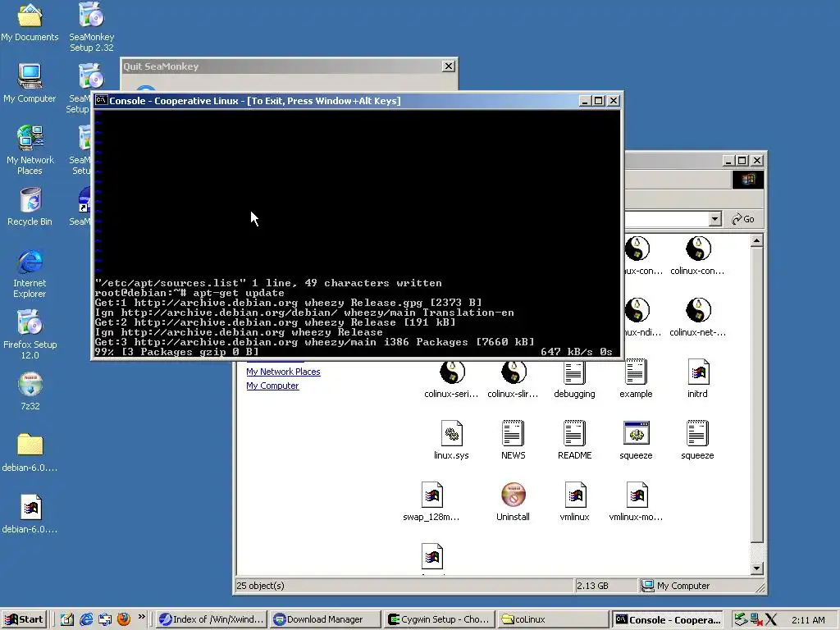Click the scroll down arrow in the coLinux window

[x=756, y=568]
